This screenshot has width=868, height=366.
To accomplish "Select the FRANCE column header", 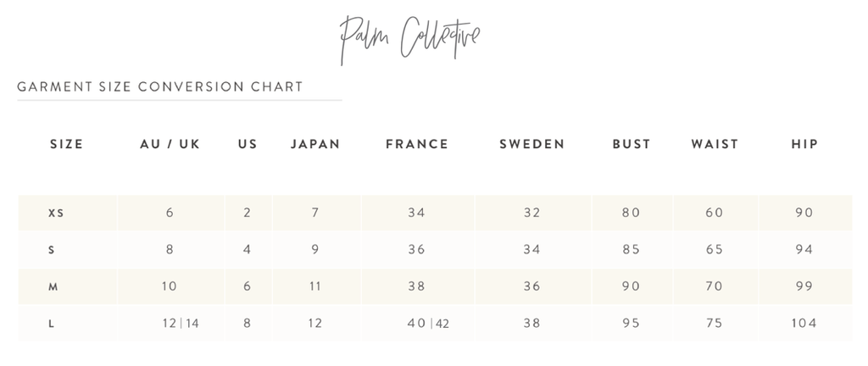I will (417, 144).
